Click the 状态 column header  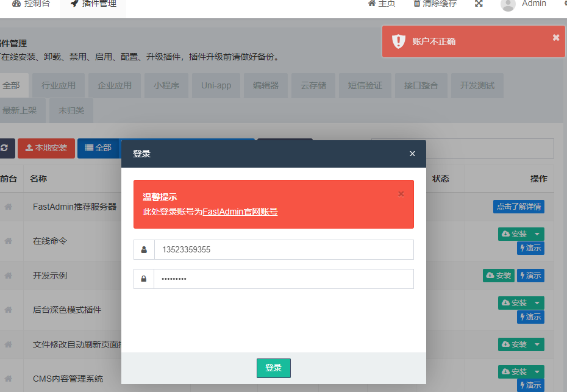click(x=440, y=179)
